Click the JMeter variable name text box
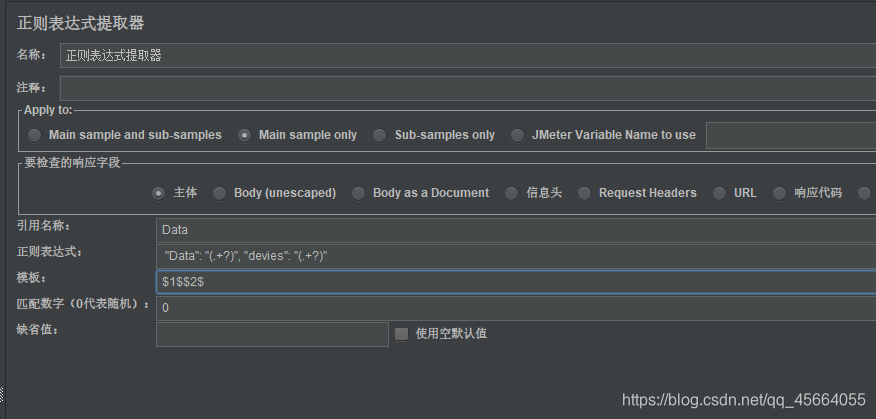 (x=791, y=135)
